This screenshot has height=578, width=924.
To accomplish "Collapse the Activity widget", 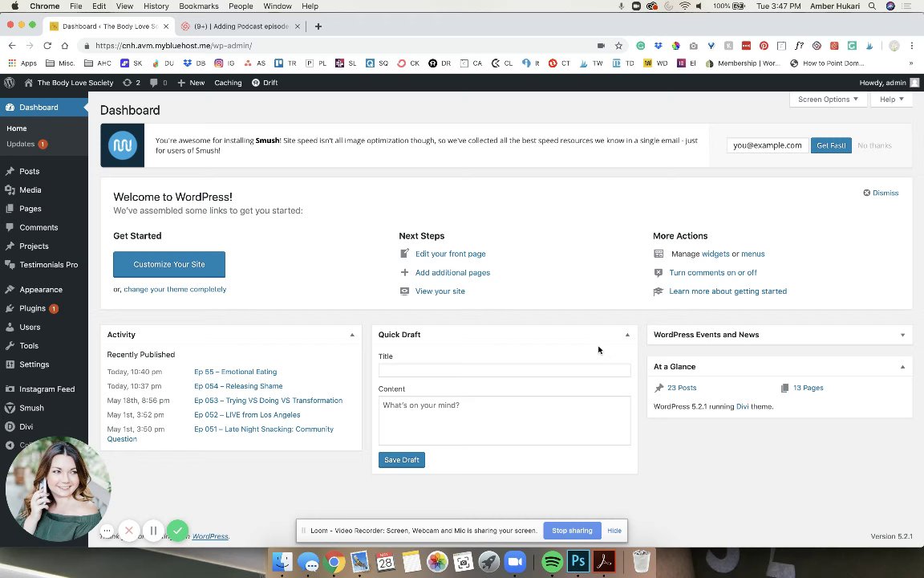I will [352, 335].
